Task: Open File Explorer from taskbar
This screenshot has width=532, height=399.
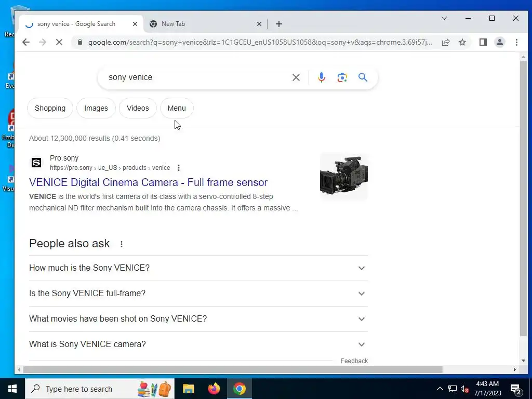Action: [x=188, y=389]
